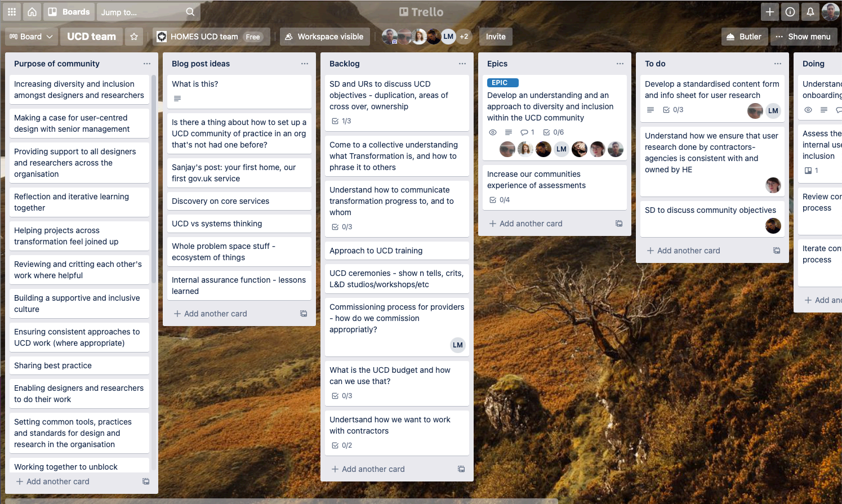Viewport: 842px width, 504px height.
Task: Open Epics list actions menu
Action: click(x=620, y=64)
